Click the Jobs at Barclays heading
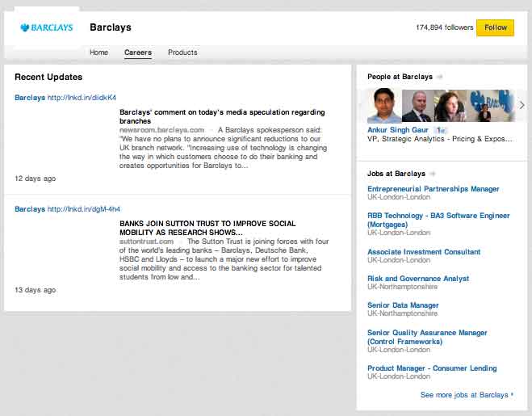 tap(396, 174)
